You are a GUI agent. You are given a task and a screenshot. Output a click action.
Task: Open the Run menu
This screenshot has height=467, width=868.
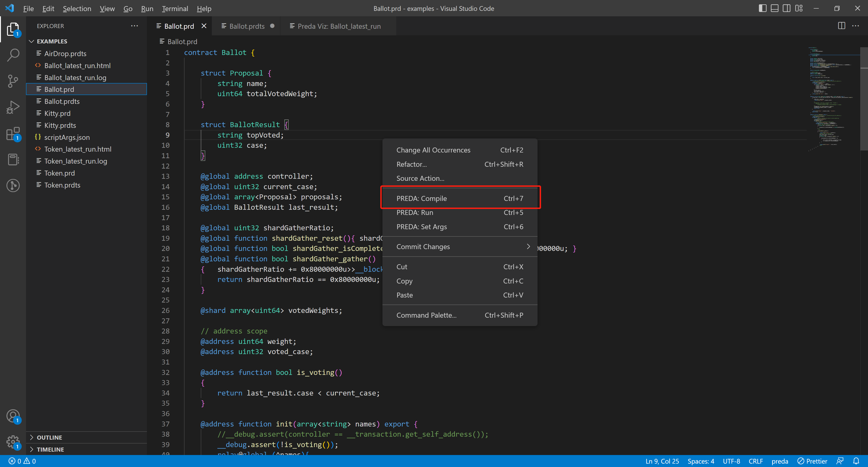[x=147, y=8]
